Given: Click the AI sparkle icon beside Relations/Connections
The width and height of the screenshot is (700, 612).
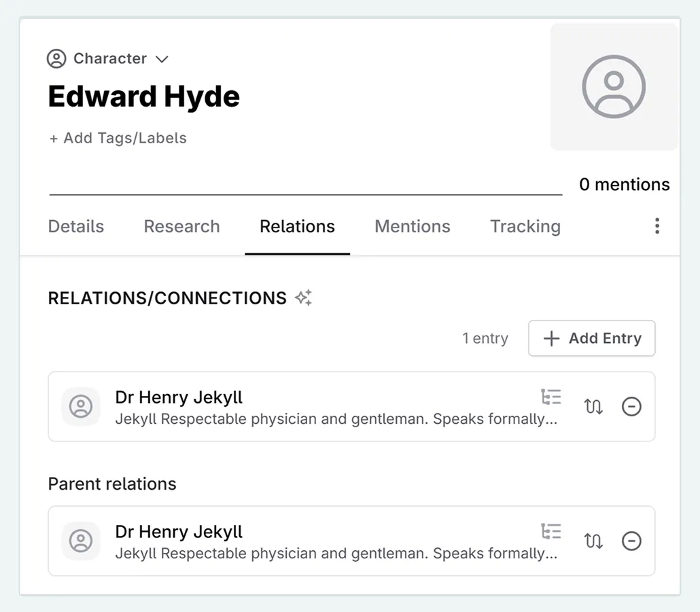Looking at the screenshot, I should 303,298.
